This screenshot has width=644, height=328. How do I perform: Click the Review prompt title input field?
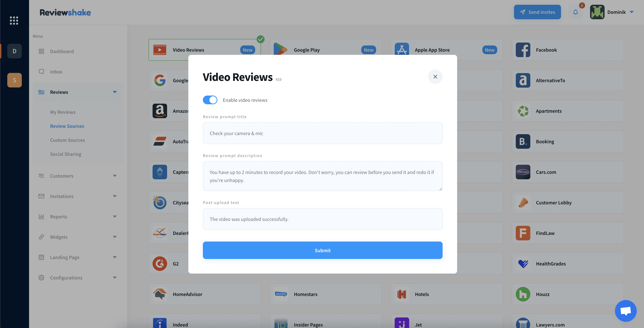pos(322,133)
